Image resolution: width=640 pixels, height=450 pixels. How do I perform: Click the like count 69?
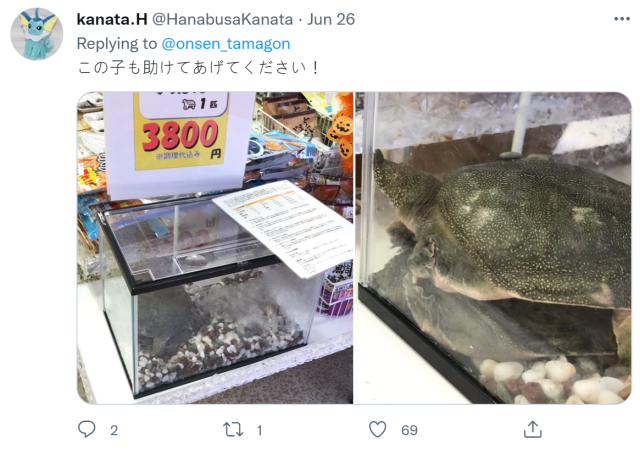pyautogui.click(x=409, y=430)
